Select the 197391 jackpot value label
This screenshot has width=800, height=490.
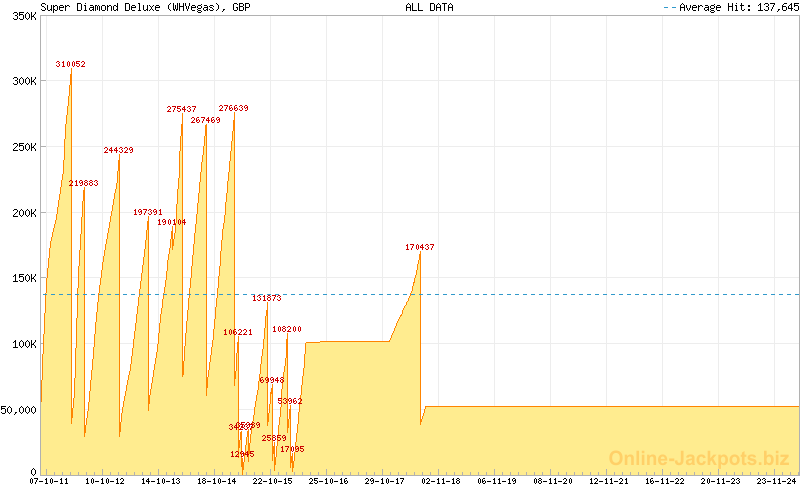point(147,212)
